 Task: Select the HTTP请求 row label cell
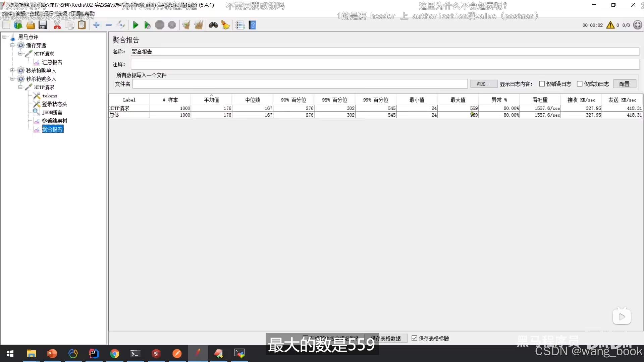point(129,108)
